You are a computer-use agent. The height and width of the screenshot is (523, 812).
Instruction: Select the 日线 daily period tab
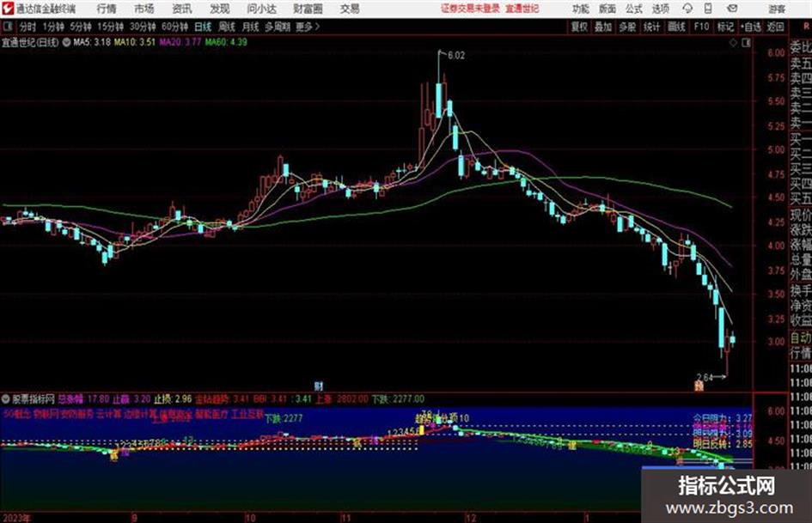203,27
